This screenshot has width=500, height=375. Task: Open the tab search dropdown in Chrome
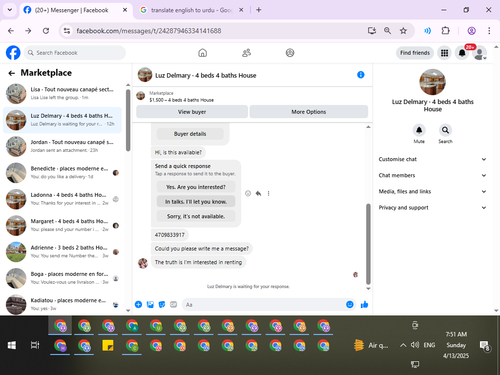10,10
